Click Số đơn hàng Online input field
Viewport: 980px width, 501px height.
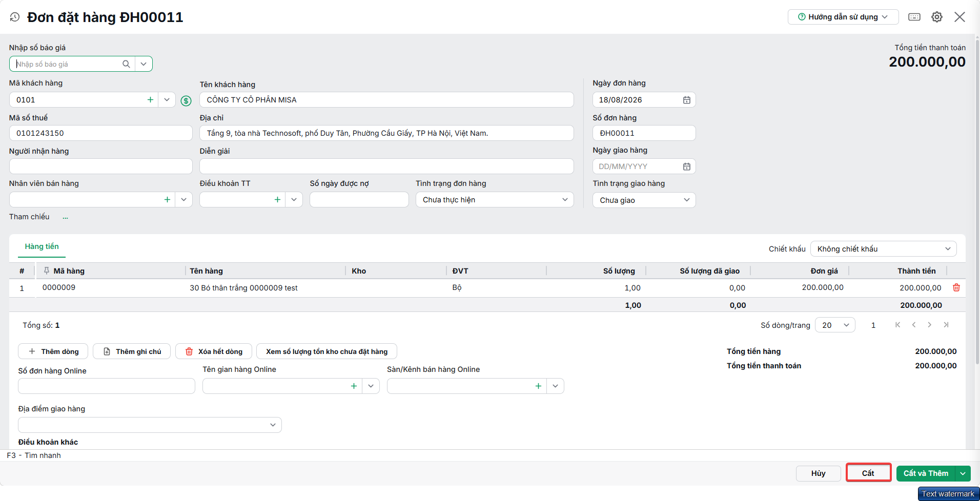(107, 386)
